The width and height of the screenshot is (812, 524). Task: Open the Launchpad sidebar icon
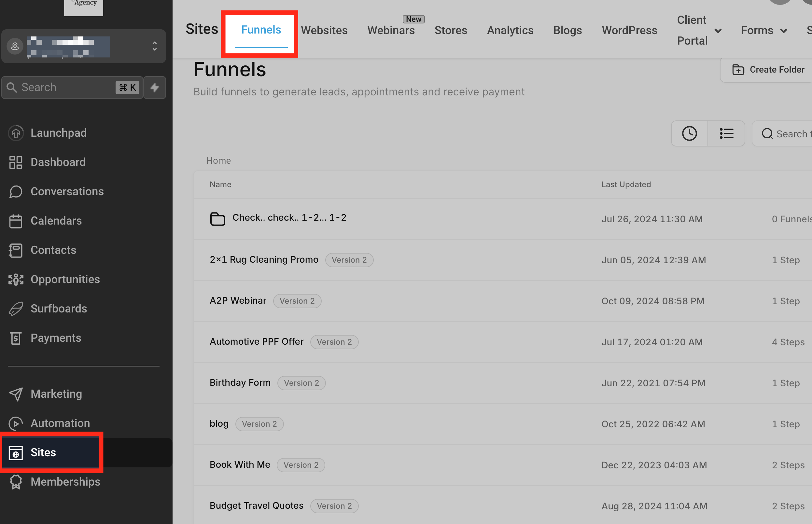pos(16,133)
